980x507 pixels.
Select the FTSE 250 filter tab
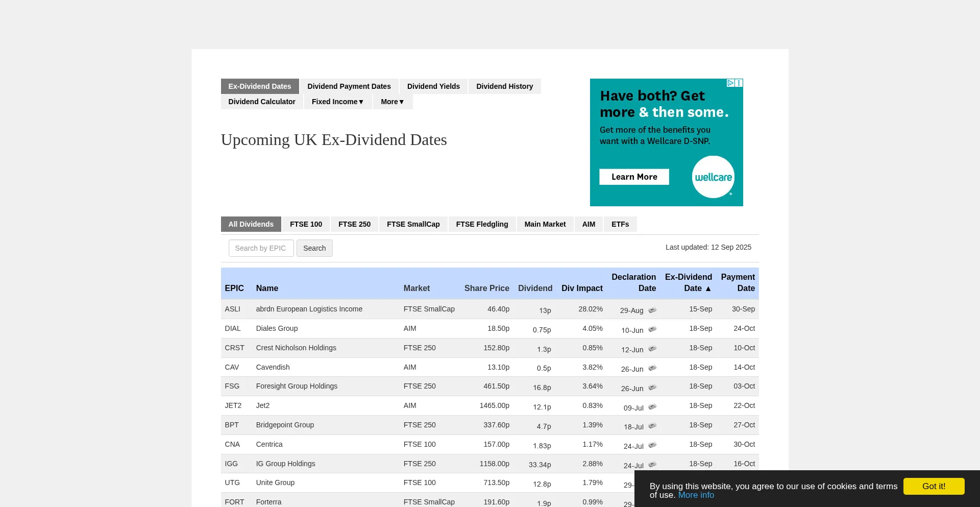[355, 224]
